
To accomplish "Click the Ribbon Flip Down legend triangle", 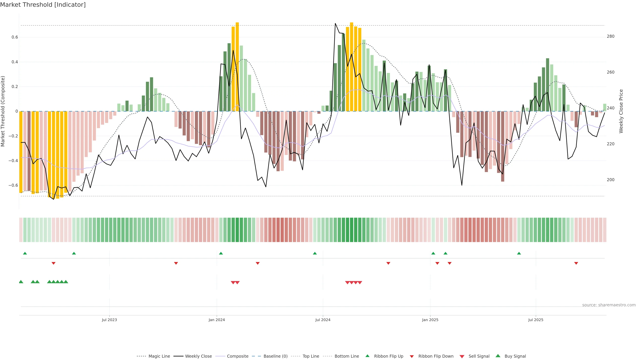I will coord(412,356).
